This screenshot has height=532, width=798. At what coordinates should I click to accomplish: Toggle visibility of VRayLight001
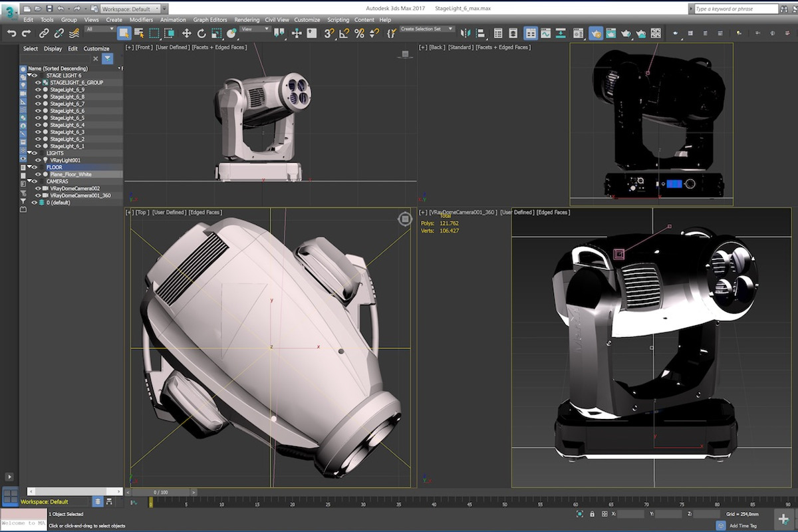click(38, 160)
